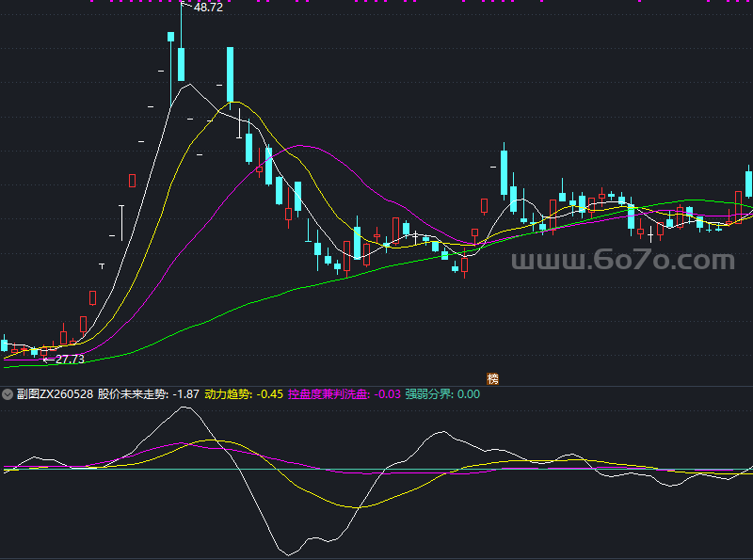
Task: Click the 股价未来走势 value -1.87
Action: point(185,394)
